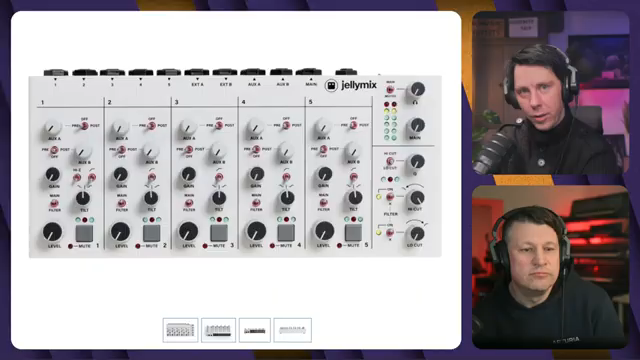Click the headphone volume knob
The height and width of the screenshot is (360, 640).
coord(417,89)
